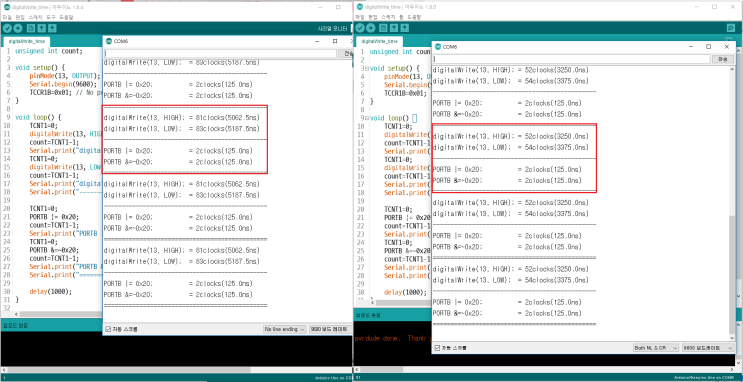The image size is (743, 382).
Task: Click Upload arrow icon in left Arduino window
Action: click(18, 28)
